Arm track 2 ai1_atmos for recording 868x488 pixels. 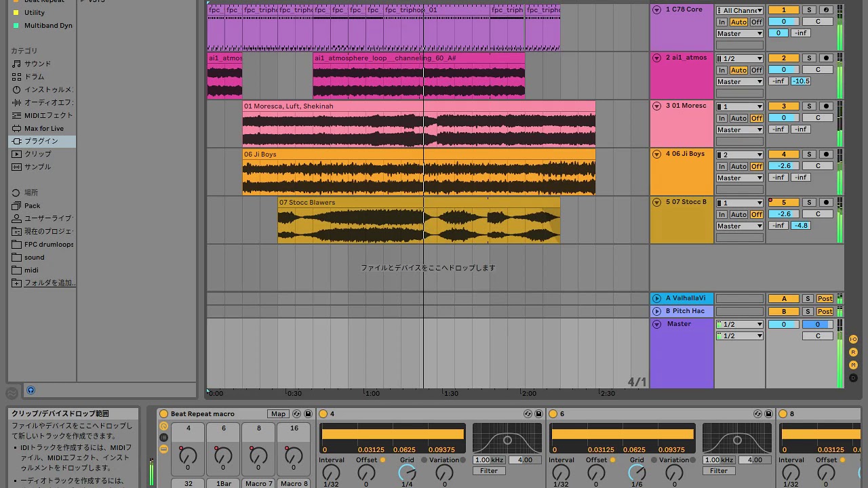pos(826,58)
